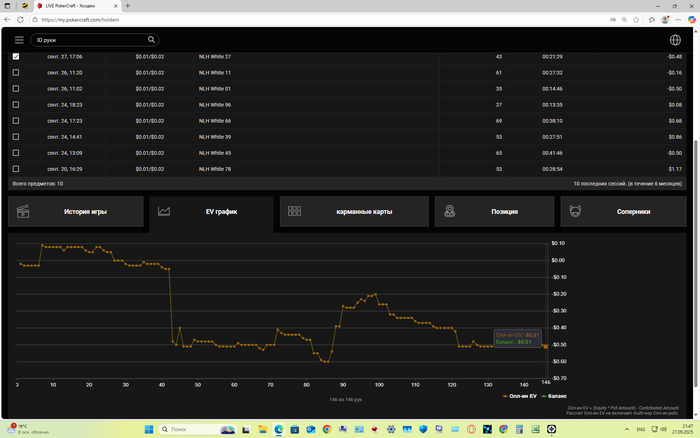This screenshot has width=700, height=438.
Task: Click the -$0.48 result value
Action: tap(674, 57)
